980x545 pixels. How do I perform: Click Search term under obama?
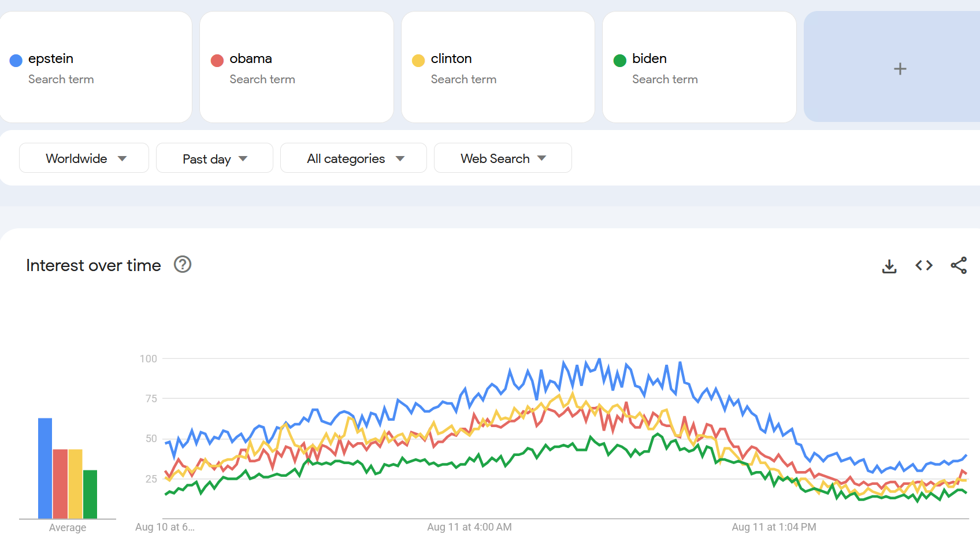pos(262,79)
